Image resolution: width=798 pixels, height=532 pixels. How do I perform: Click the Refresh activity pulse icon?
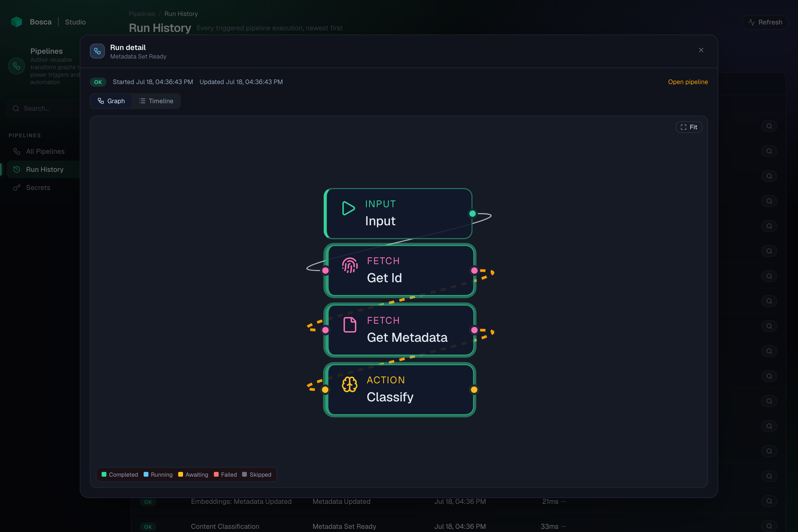tap(751, 22)
